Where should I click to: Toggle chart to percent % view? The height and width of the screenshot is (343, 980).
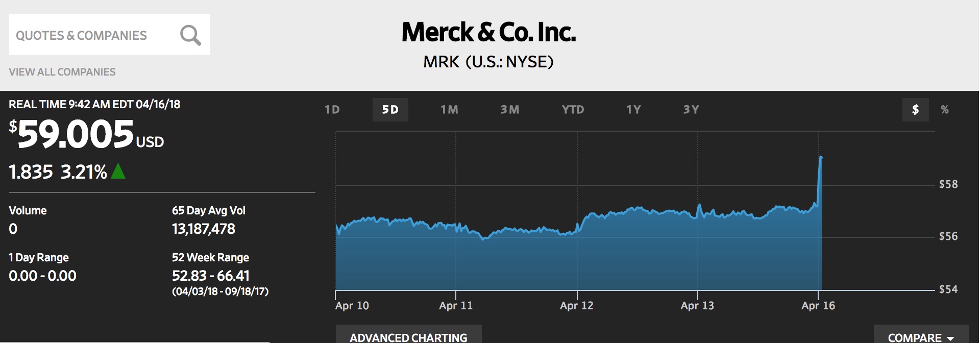coord(945,110)
